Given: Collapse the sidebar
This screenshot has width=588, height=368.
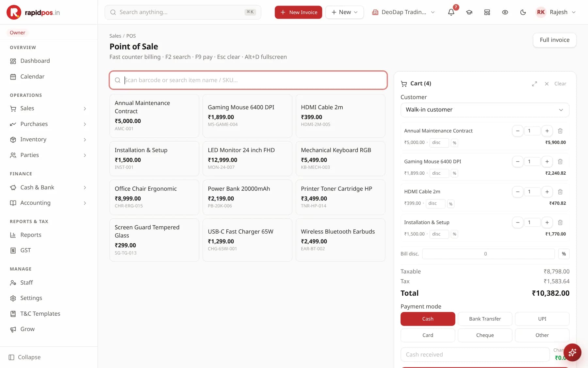Looking at the screenshot, I should [x=25, y=357].
